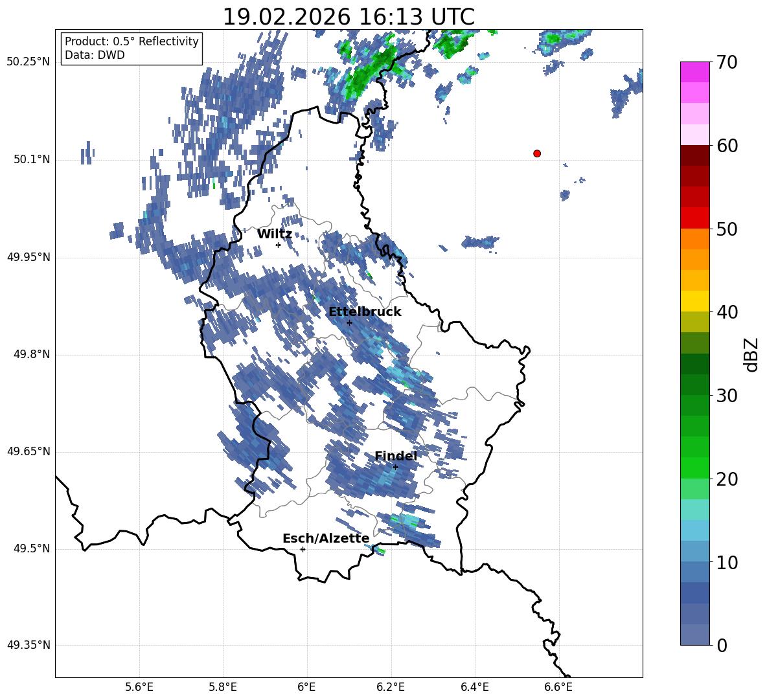This screenshot has width=767, height=700.
Task: Click the 6.2°E longitude label
Action: pyautogui.click(x=391, y=687)
